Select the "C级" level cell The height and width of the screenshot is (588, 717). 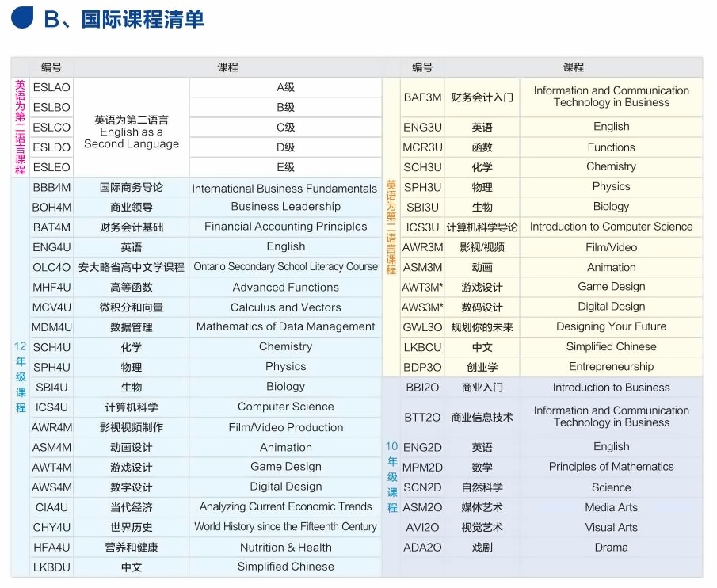tap(286, 127)
